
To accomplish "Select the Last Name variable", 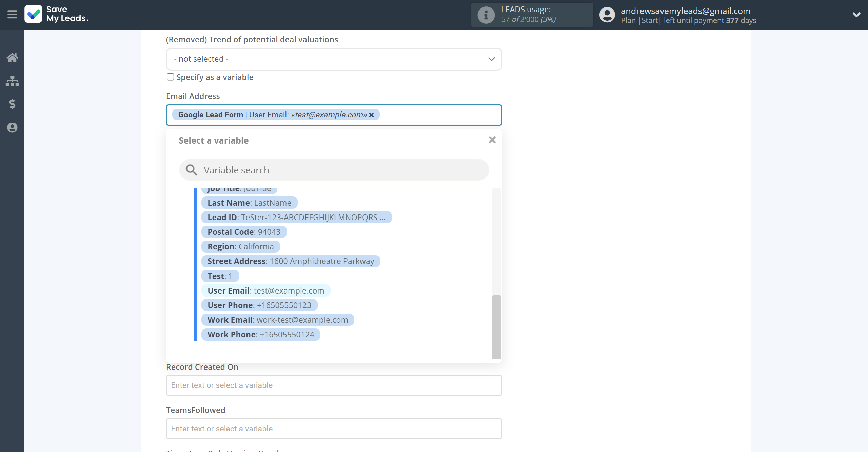I will pyautogui.click(x=250, y=203).
